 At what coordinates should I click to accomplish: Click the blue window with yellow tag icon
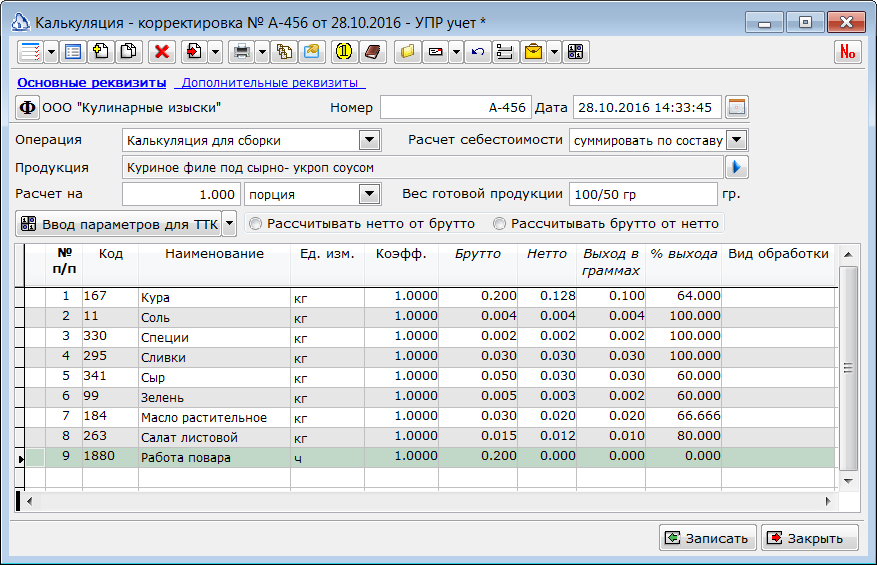[312, 52]
